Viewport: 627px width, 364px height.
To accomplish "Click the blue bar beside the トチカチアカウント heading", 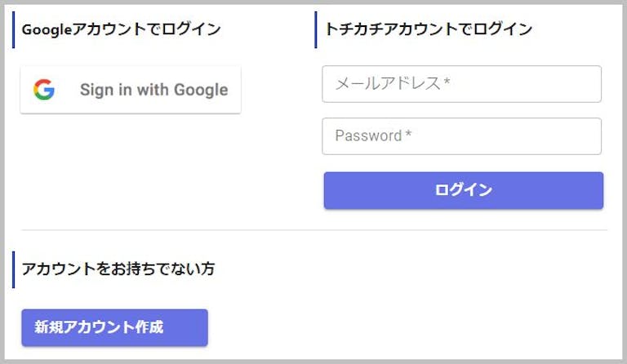I will coord(316,29).
